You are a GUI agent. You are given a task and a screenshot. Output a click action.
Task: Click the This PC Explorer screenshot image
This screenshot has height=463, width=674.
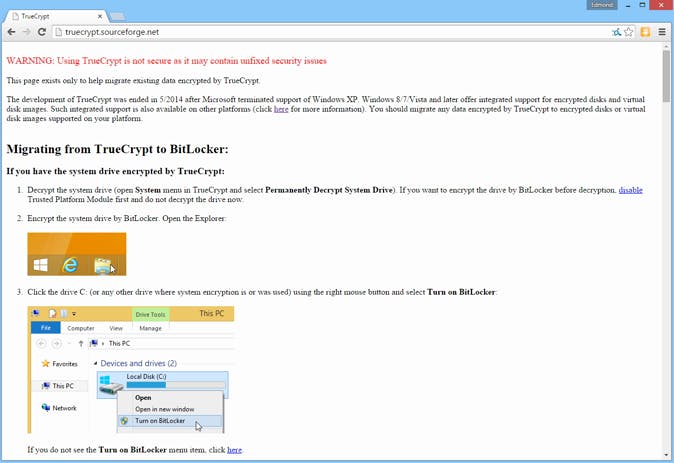pyautogui.click(x=131, y=370)
